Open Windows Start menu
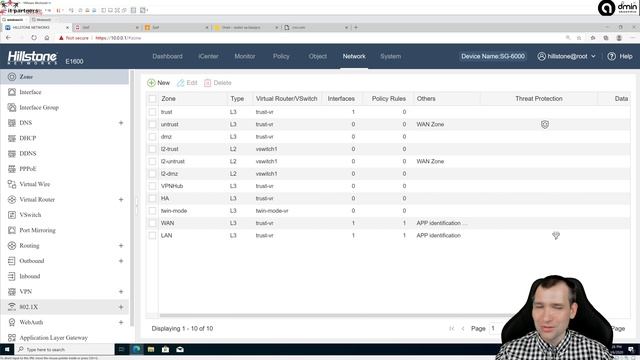This screenshot has width=640, height=360. click(7, 349)
